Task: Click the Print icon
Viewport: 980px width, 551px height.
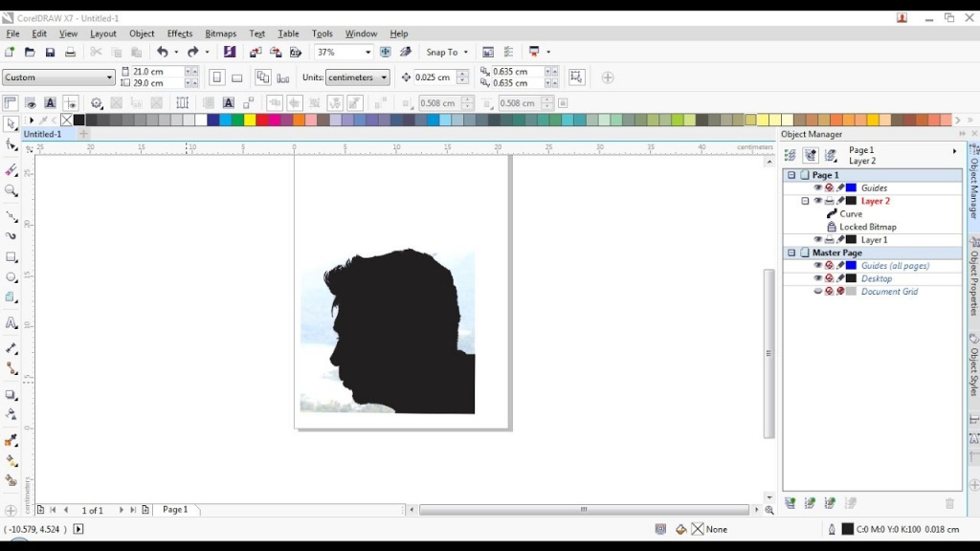Action: point(70,52)
